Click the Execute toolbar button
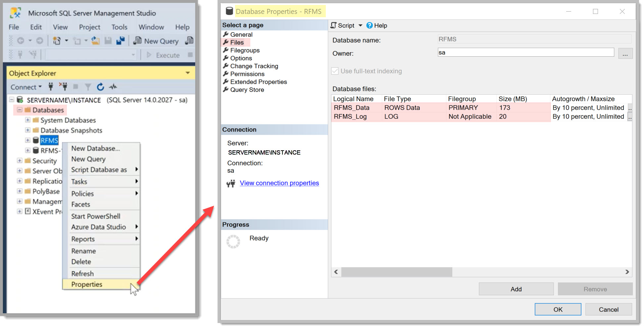Screen dimensions: 644x328 pos(163,55)
